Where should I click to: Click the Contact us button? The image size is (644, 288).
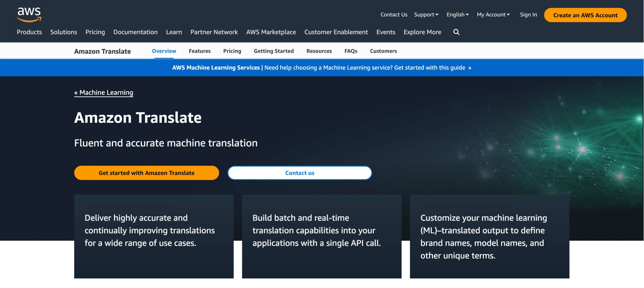(x=300, y=173)
